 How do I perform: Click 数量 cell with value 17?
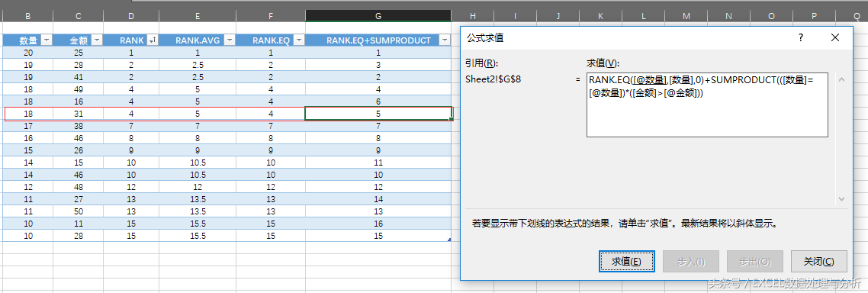coord(27,126)
